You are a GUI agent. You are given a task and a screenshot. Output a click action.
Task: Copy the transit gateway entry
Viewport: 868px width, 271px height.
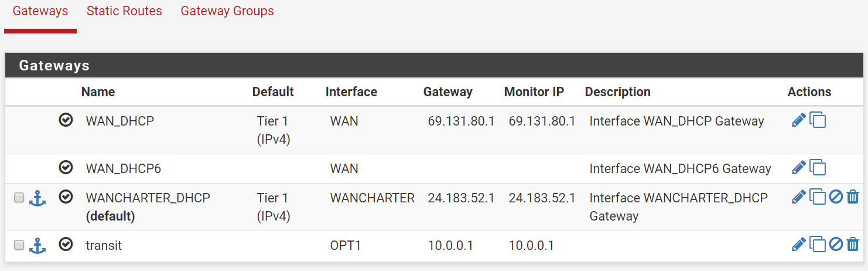click(818, 244)
